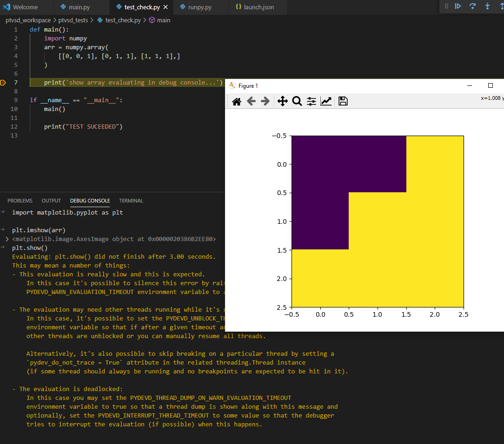Switch to the runpy.py tab
This screenshot has width=504, height=444.
[199, 7]
